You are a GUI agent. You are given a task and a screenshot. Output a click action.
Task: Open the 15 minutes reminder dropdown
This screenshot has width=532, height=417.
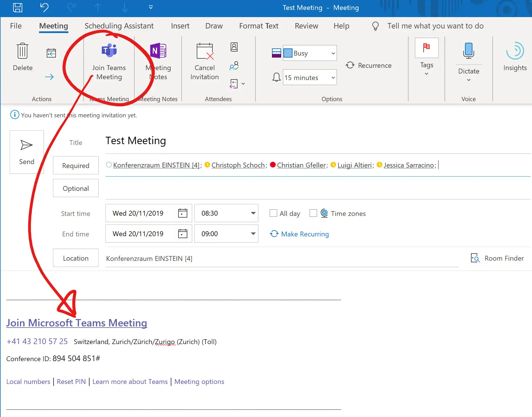tap(310, 77)
